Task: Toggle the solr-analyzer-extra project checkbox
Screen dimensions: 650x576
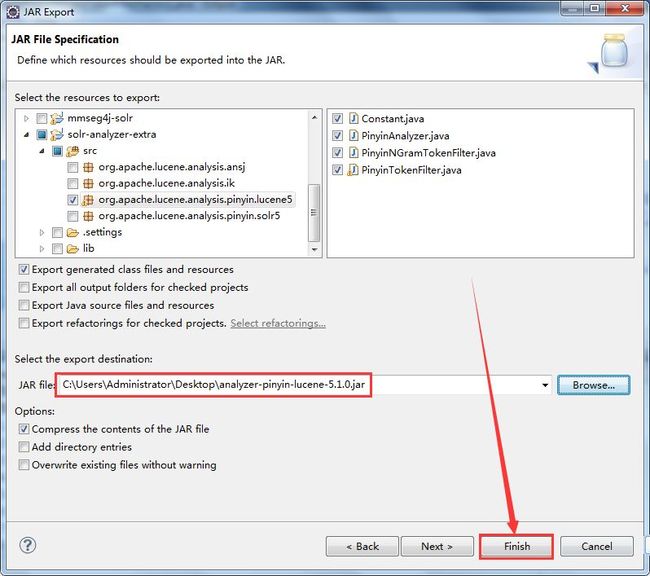Action: coord(41,135)
